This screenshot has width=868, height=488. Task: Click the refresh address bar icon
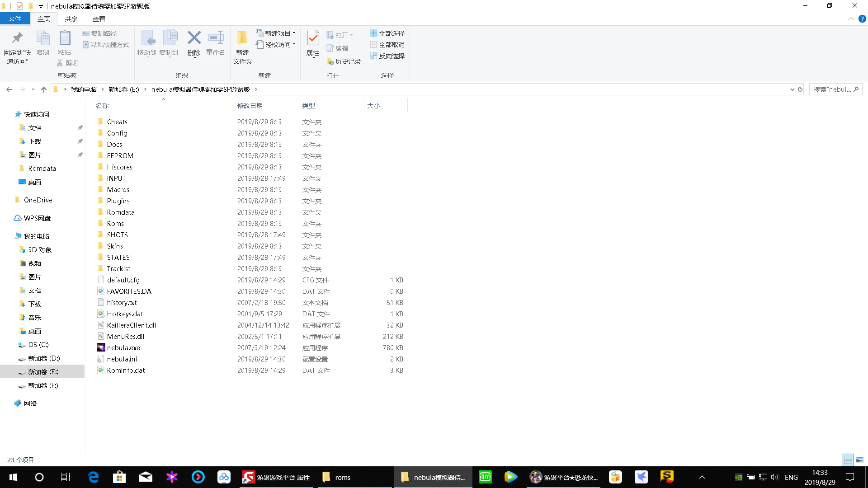click(800, 89)
